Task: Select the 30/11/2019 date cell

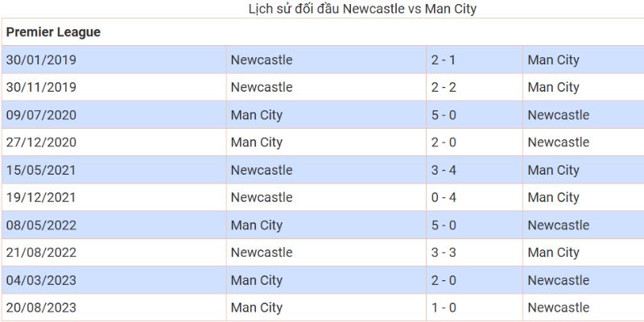Action: pos(41,87)
